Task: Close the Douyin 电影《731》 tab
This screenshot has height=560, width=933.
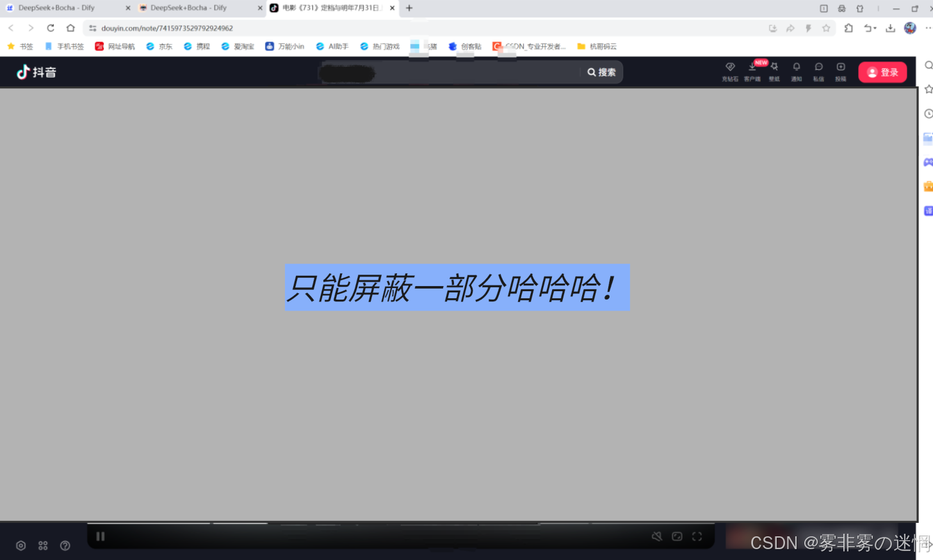Action: coord(393,8)
